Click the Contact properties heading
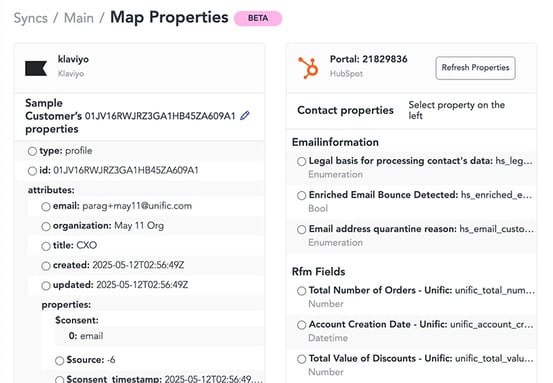 pyautogui.click(x=345, y=110)
